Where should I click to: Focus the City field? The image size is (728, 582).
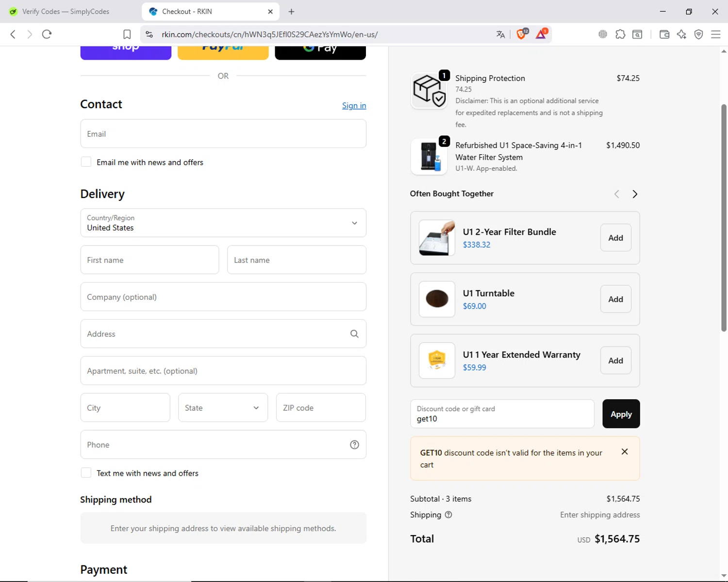(x=125, y=408)
